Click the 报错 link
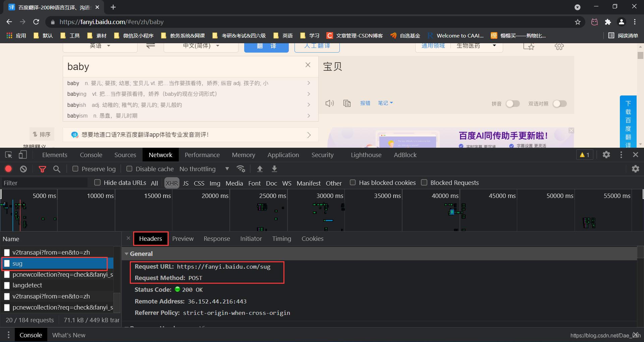The image size is (644, 342). click(365, 103)
